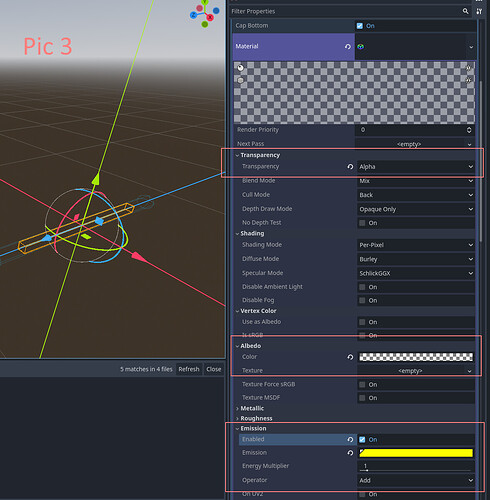Click the Refresh search results button

(189, 369)
